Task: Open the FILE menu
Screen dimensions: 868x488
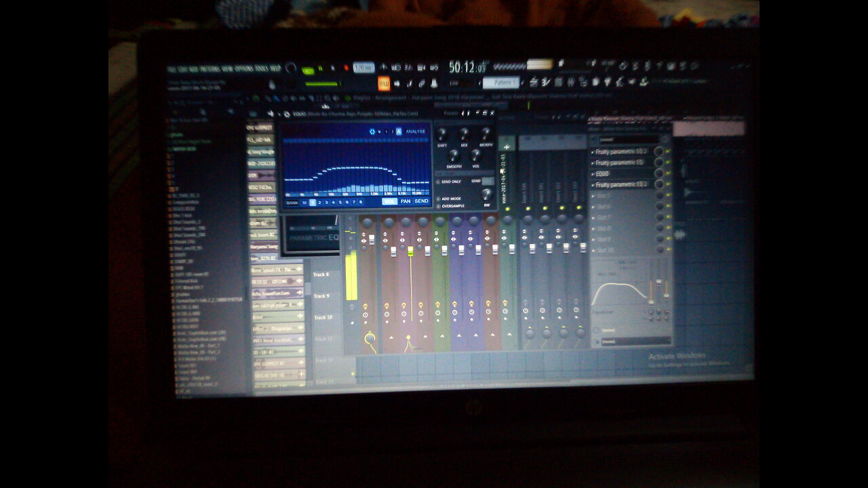Action: (170, 69)
